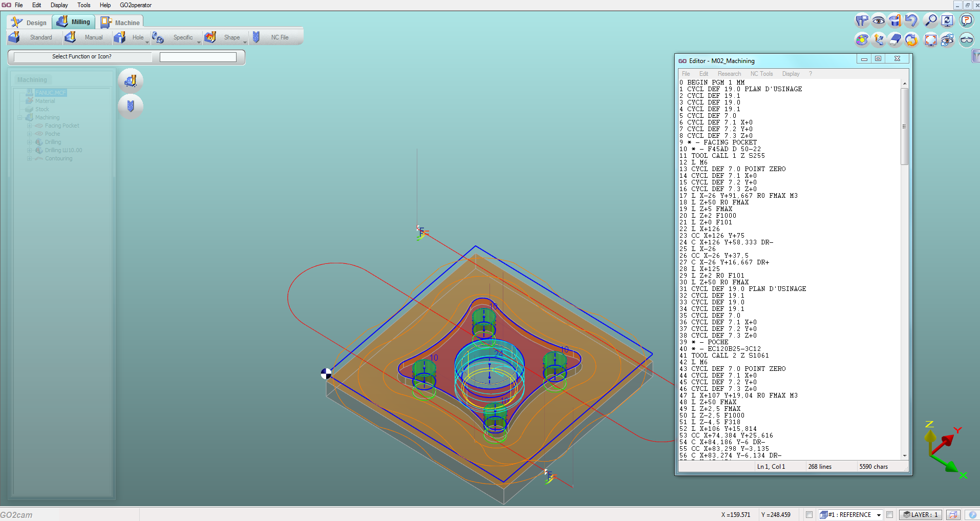Tick the checkbox left of REFERENCE dropdown
Image resolution: width=980 pixels, height=521 pixels.
coord(809,515)
